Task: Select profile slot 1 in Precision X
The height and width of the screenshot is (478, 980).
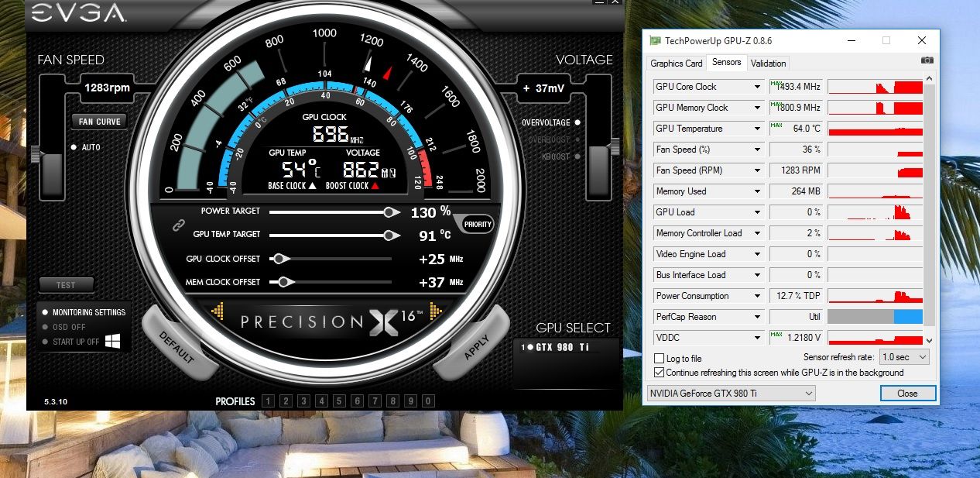Action: pyautogui.click(x=268, y=401)
